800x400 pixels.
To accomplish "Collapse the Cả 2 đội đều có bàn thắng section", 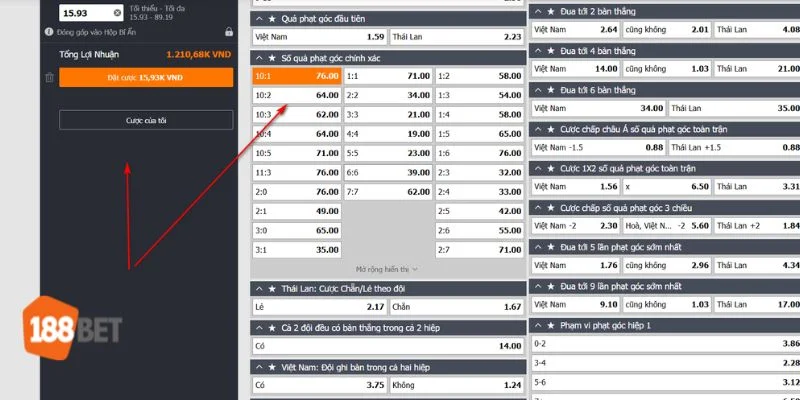I will [x=259, y=327].
